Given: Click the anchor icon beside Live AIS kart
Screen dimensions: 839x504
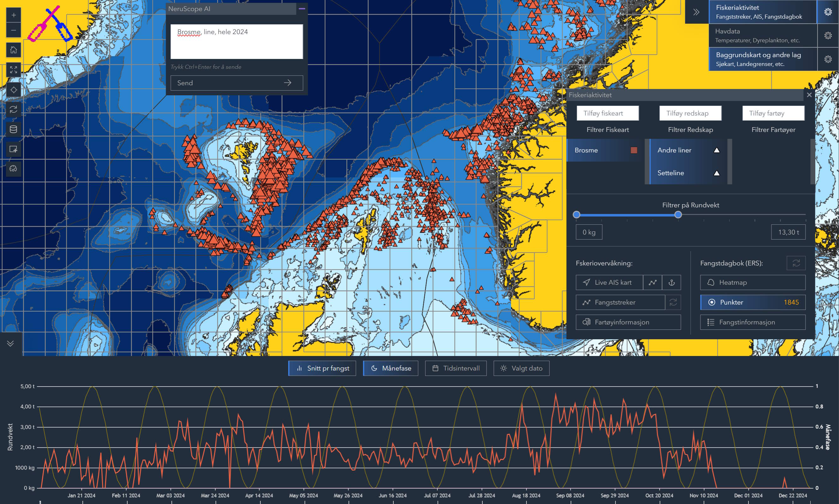Looking at the screenshot, I should click(671, 282).
